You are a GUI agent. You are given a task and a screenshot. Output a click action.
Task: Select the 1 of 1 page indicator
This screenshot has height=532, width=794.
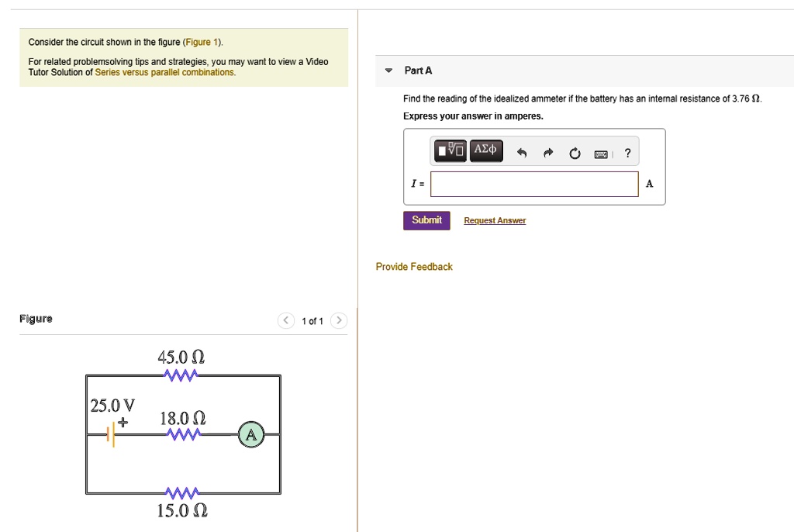pyautogui.click(x=312, y=320)
